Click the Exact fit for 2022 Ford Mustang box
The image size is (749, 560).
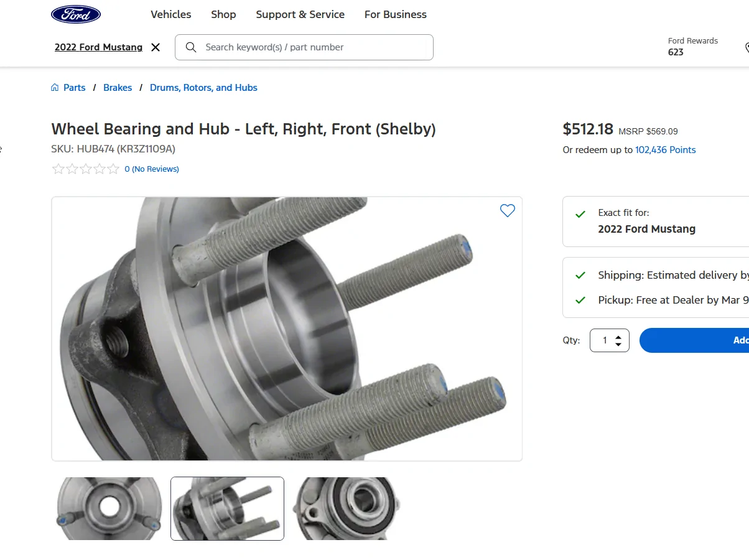click(x=656, y=222)
